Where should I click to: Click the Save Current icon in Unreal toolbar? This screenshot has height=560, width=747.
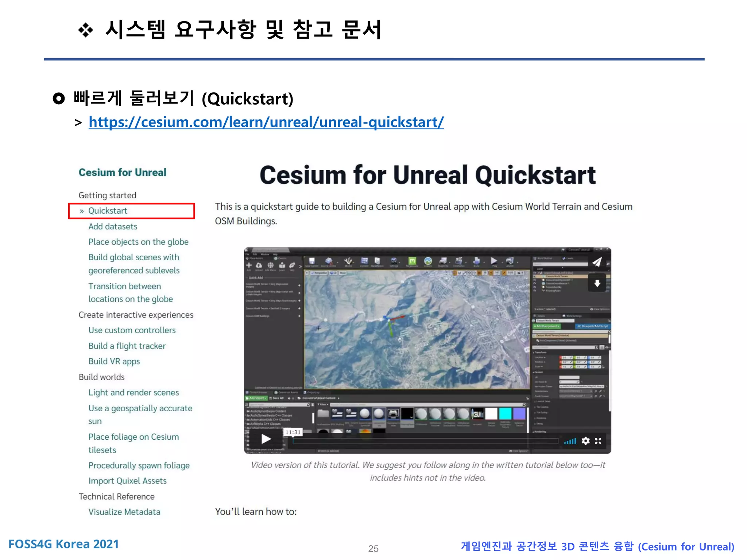[x=312, y=262]
